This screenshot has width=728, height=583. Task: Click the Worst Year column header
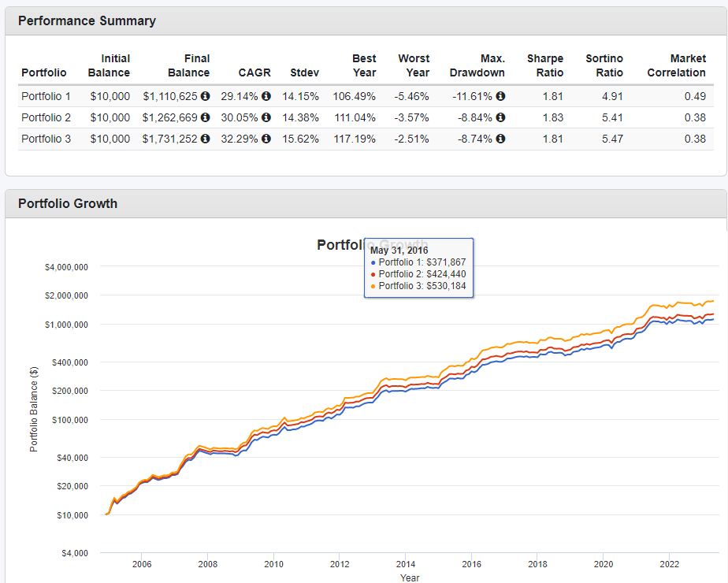click(x=414, y=65)
